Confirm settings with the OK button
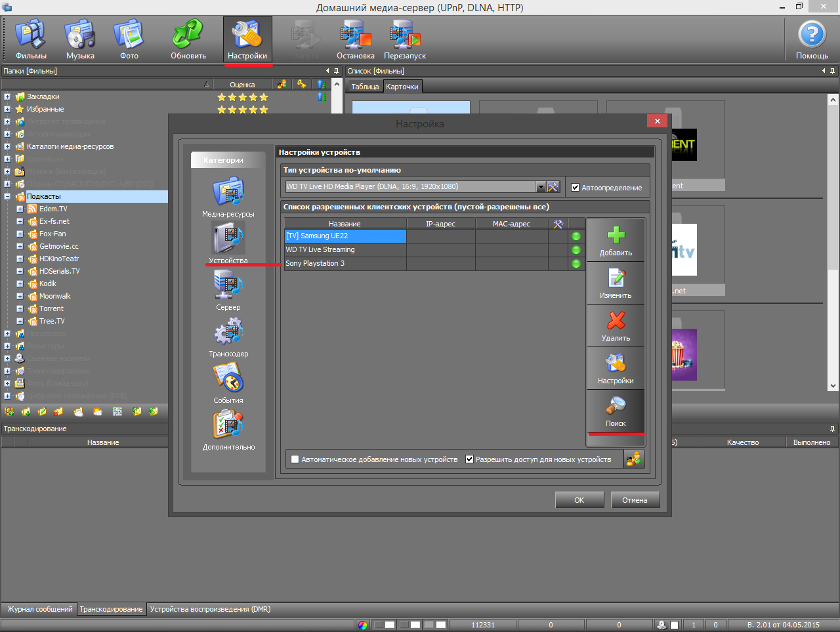840x632 pixels. click(579, 500)
